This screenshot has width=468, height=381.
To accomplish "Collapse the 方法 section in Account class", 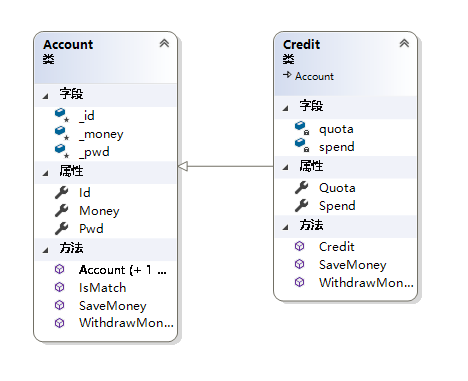I will [x=46, y=250].
